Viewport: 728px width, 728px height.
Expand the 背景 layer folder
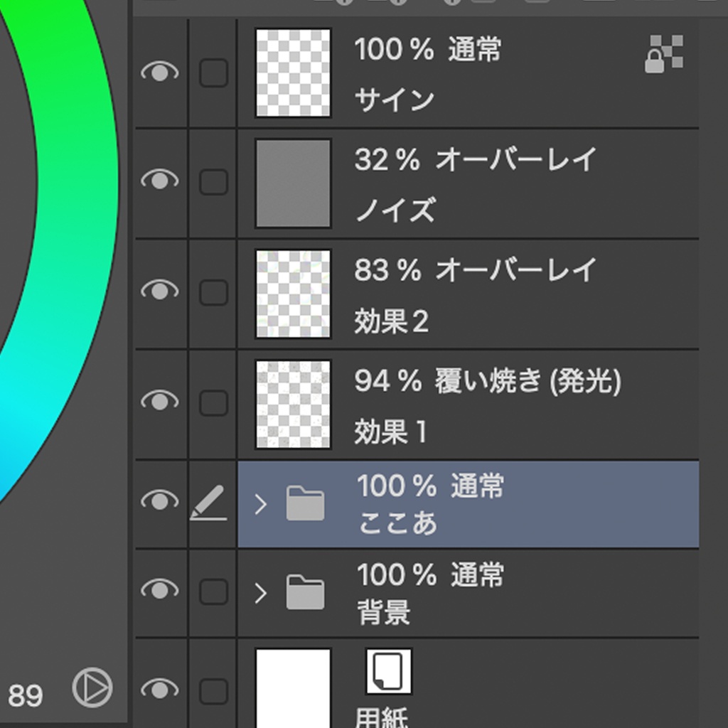click(x=261, y=592)
